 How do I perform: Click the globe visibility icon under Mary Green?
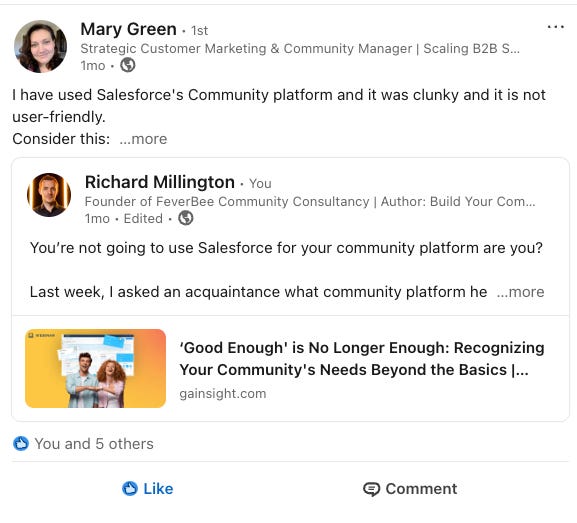(x=128, y=65)
